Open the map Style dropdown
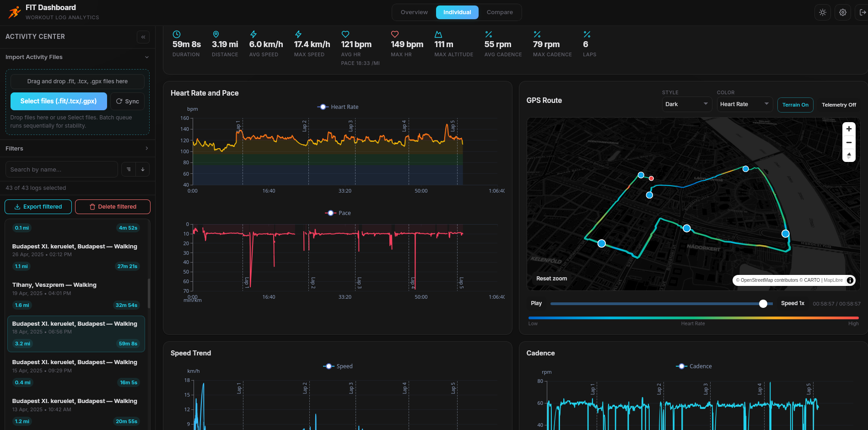868x430 pixels. (x=687, y=104)
